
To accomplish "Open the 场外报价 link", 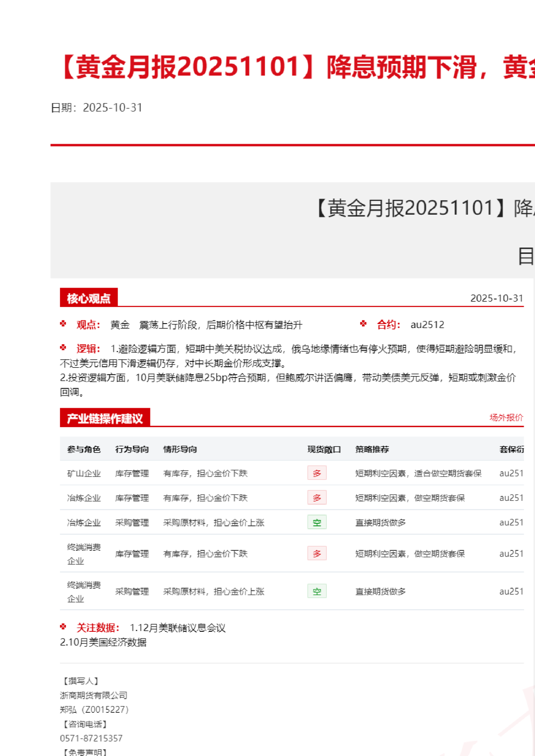I will pos(506,418).
